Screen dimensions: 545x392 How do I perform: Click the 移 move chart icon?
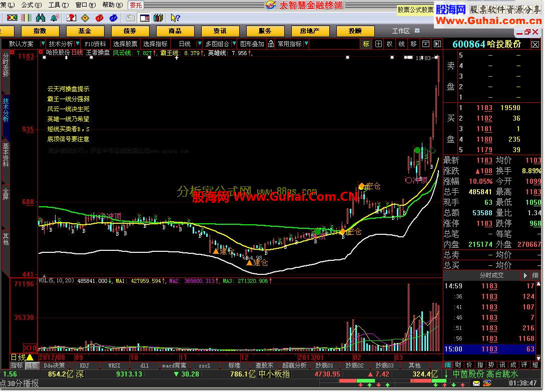(413, 44)
